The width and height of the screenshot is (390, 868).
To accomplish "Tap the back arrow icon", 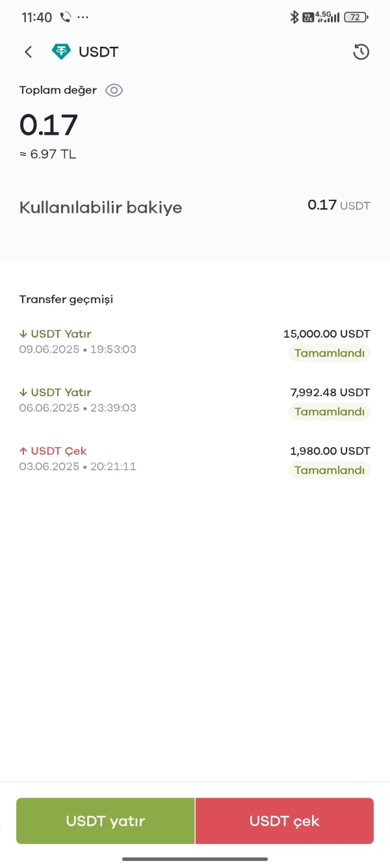I will click(28, 52).
